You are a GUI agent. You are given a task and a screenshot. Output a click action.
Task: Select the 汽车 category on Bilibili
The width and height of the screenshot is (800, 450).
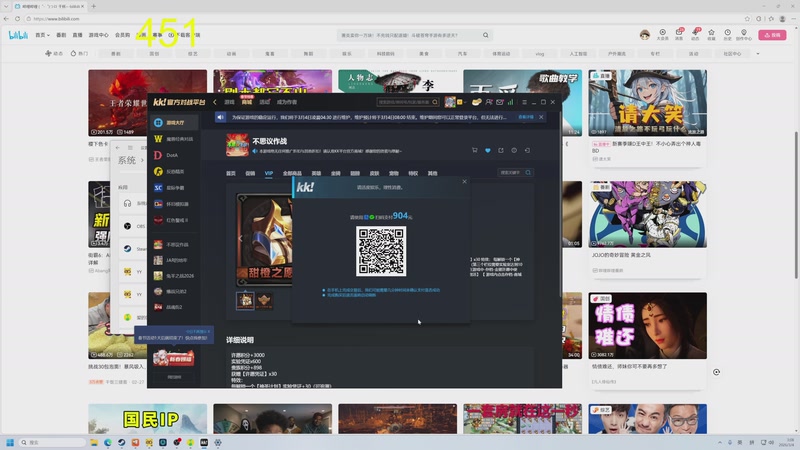click(x=462, y=54)
